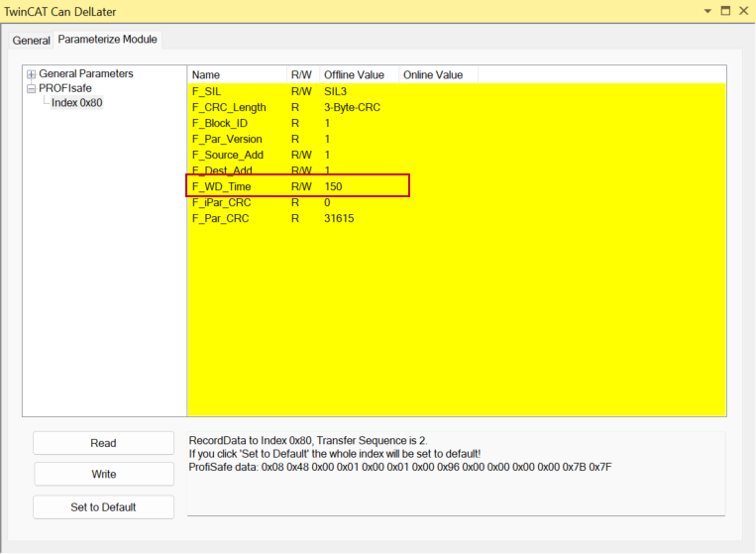
Task: Switch to the General tab
Action: [x=31, y=41]
